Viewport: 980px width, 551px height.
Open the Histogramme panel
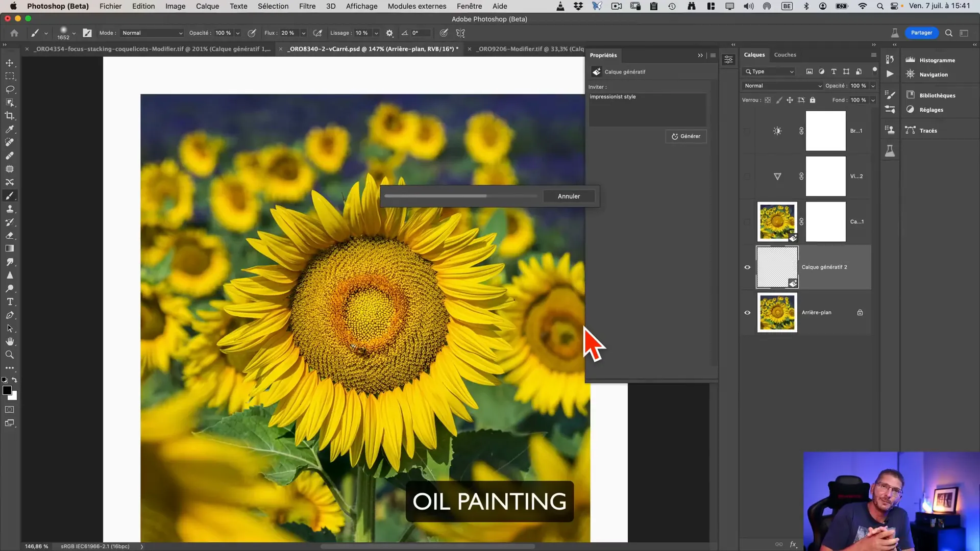pyautogui.click(x=937, y=60)
